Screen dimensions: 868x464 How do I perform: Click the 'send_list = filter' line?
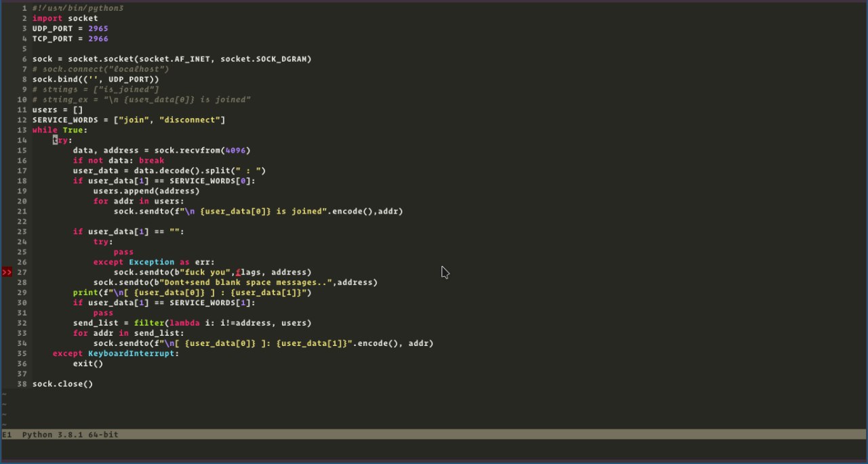click(193, 324)
